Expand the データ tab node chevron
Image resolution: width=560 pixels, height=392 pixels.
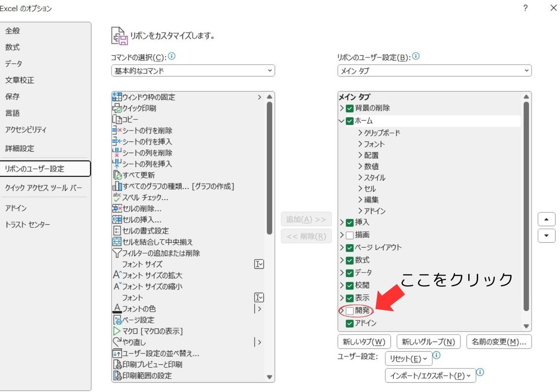[x=342, y=273]
